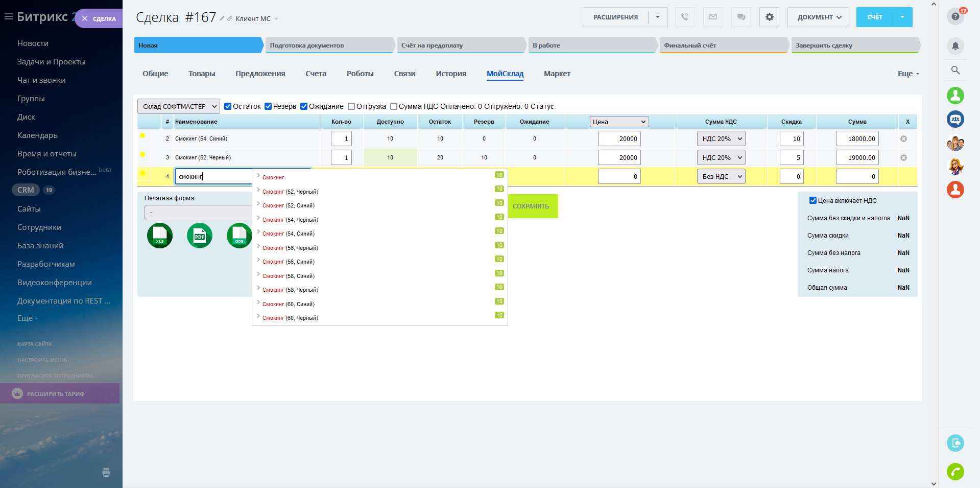Open the blue group chat icon
The height and width of the screenshot is (488, 980).
pyautogui.click(x=955, y=119)
